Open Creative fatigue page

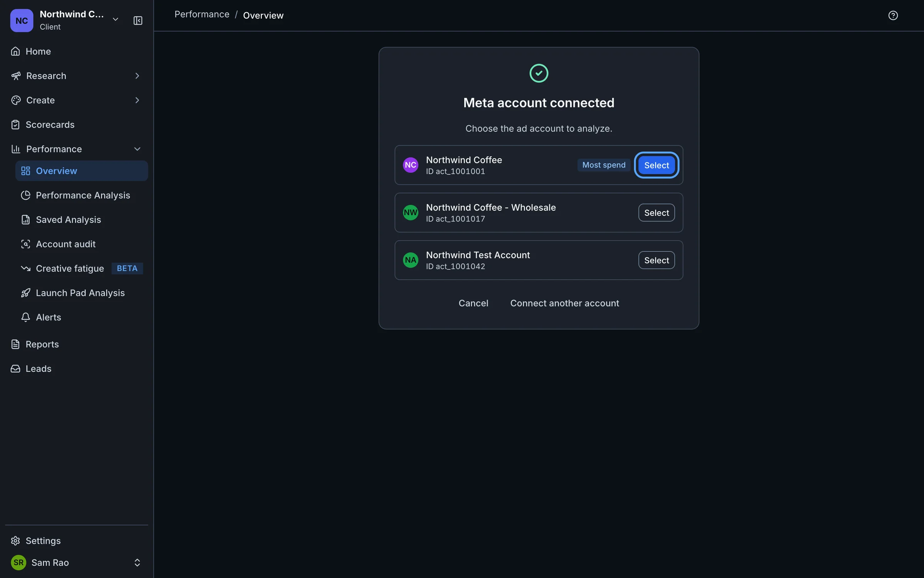pos(82,269)
